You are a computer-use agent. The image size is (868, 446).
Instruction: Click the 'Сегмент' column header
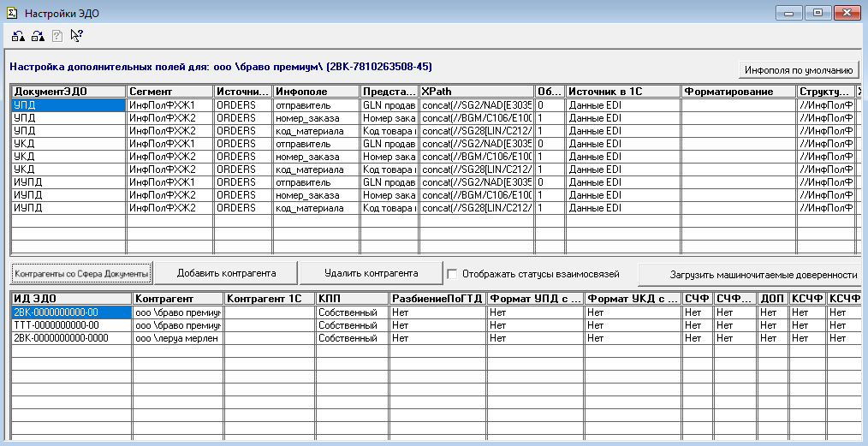point(170,92)
